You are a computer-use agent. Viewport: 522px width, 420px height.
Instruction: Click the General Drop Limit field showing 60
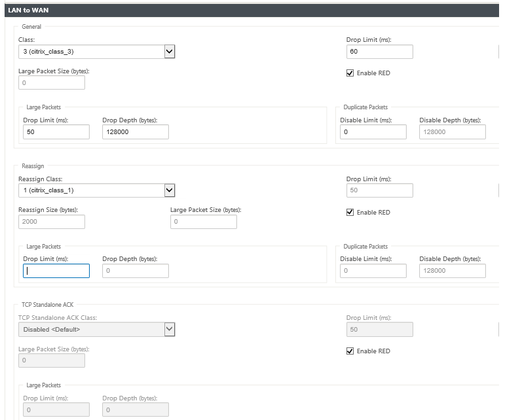(x=379, y=52)
